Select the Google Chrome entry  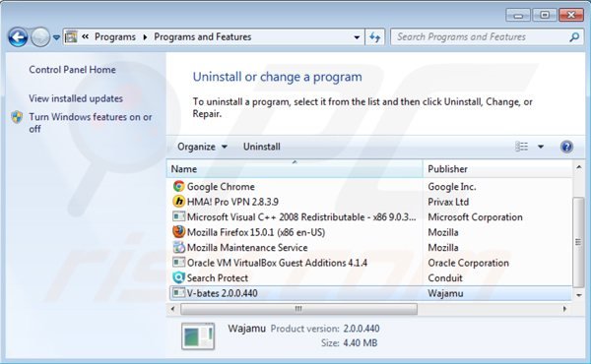[221, 187]
